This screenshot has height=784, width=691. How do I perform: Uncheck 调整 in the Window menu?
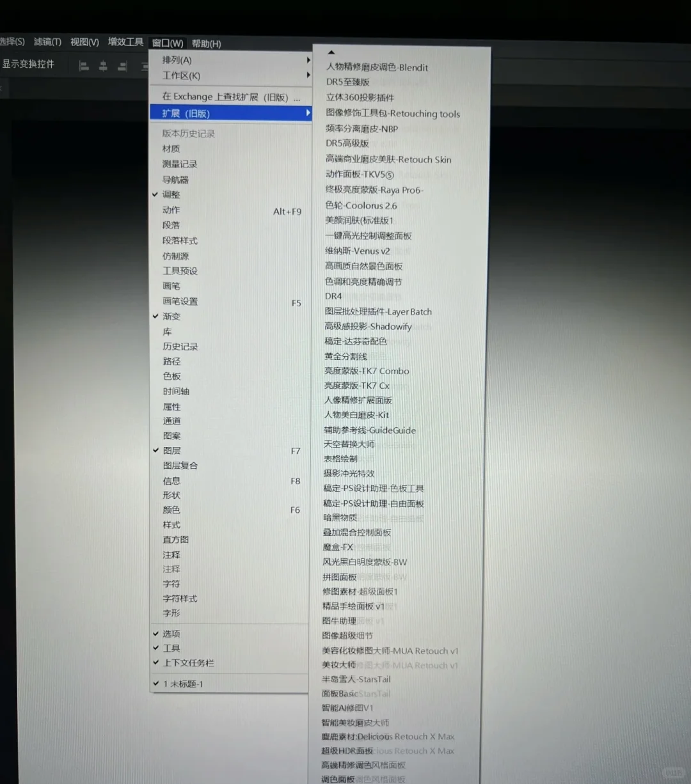(x=170, y=194)
